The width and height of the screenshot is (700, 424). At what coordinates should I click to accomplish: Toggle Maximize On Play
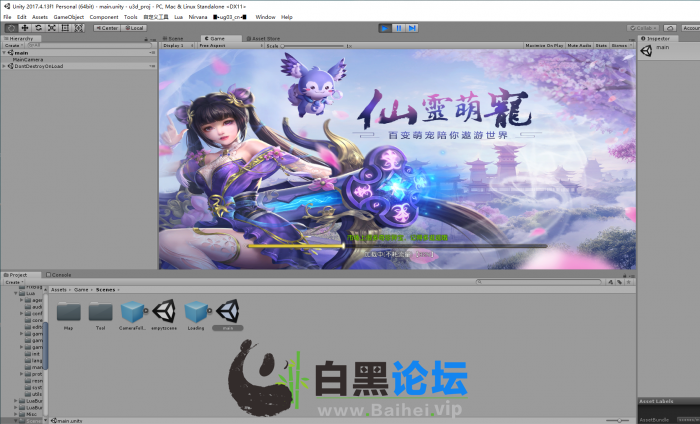[544, 46]
